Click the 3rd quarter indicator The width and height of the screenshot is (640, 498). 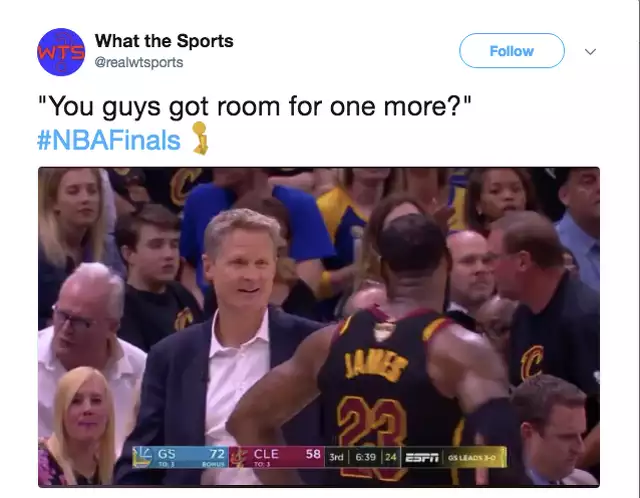coord(336,457)
